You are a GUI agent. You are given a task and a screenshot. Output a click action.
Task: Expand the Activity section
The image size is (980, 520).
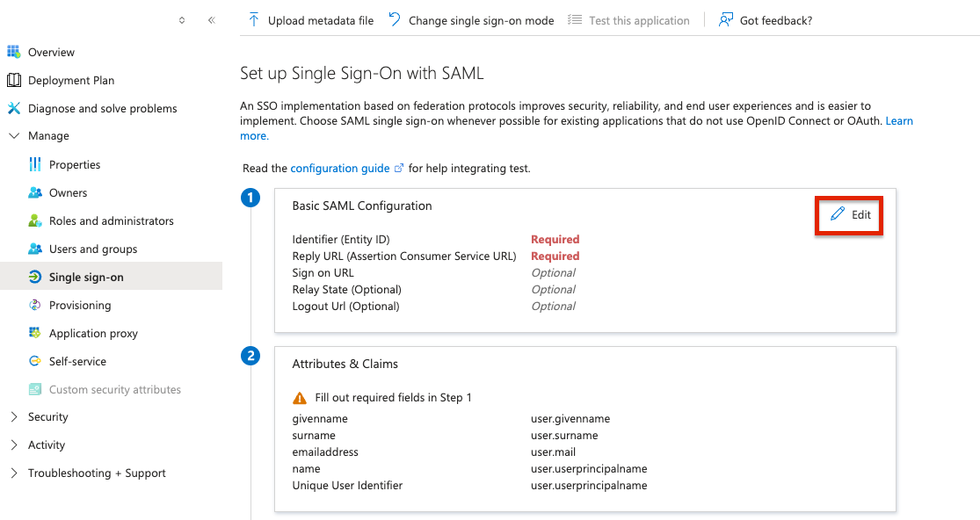tap(13, 445)
